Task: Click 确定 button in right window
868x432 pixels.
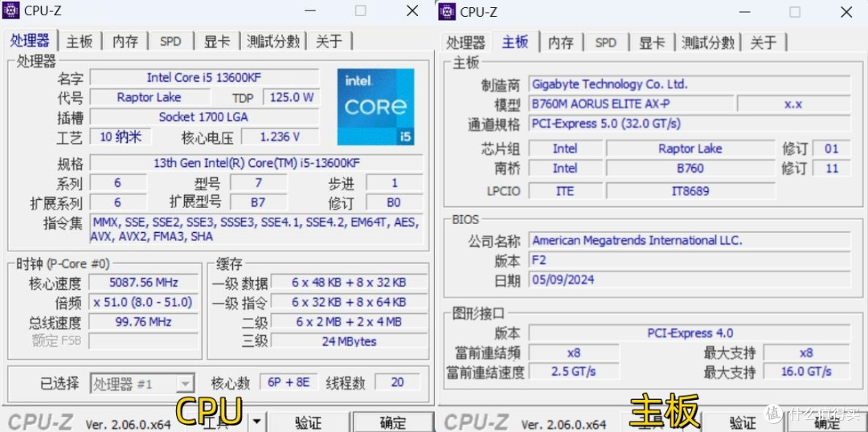Action: [x=827, y=423]
